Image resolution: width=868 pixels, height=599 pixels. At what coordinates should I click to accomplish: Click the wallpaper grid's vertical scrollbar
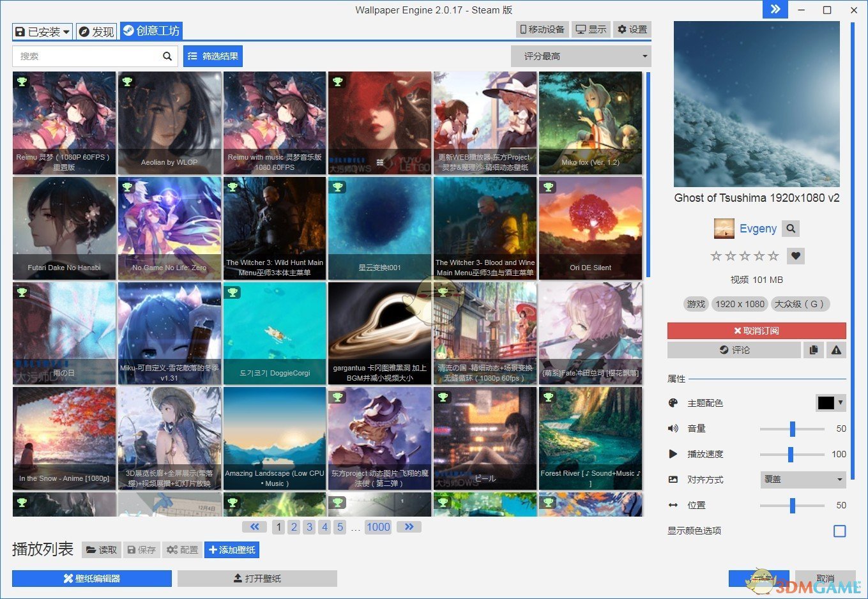click(x=648, y=174)
